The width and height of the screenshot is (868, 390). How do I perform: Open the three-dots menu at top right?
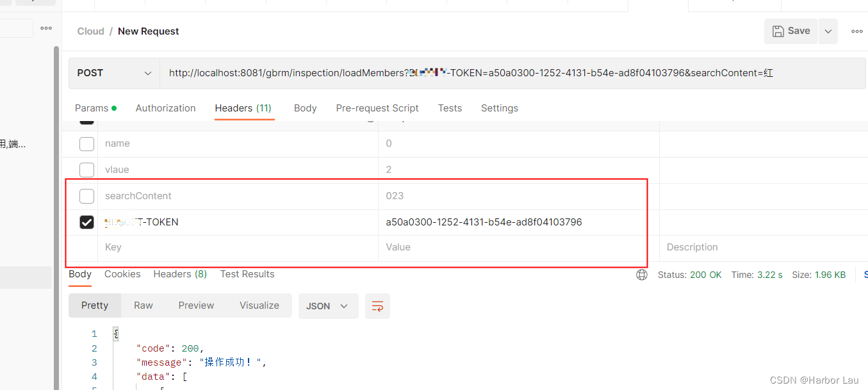856,31
